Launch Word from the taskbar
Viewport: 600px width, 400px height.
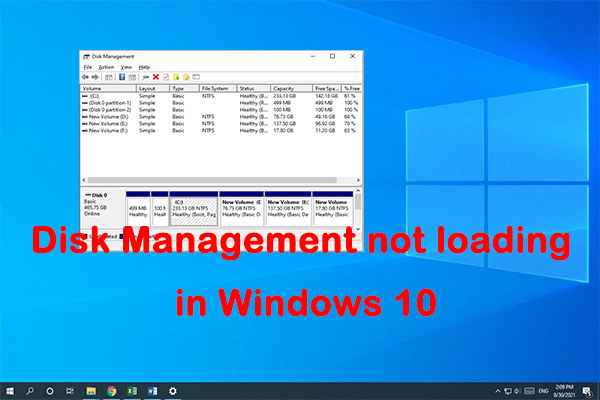(152, 391)
